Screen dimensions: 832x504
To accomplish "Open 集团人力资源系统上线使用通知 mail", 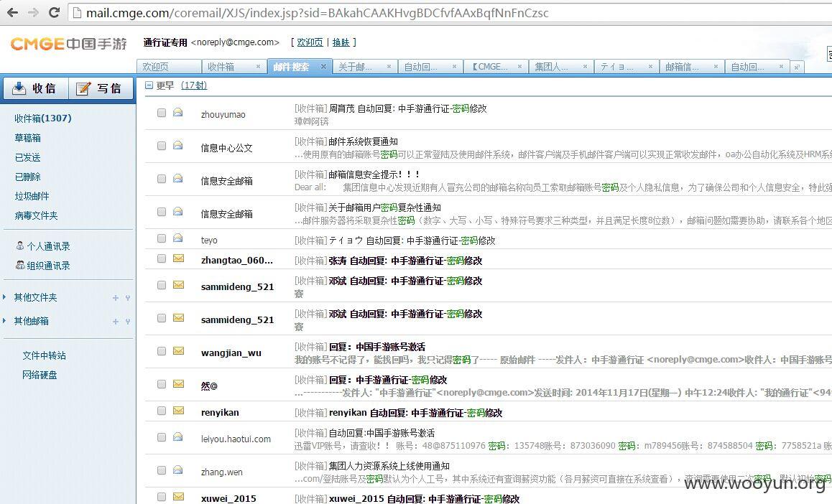I will pyautogui.click(x=389, y=467).
